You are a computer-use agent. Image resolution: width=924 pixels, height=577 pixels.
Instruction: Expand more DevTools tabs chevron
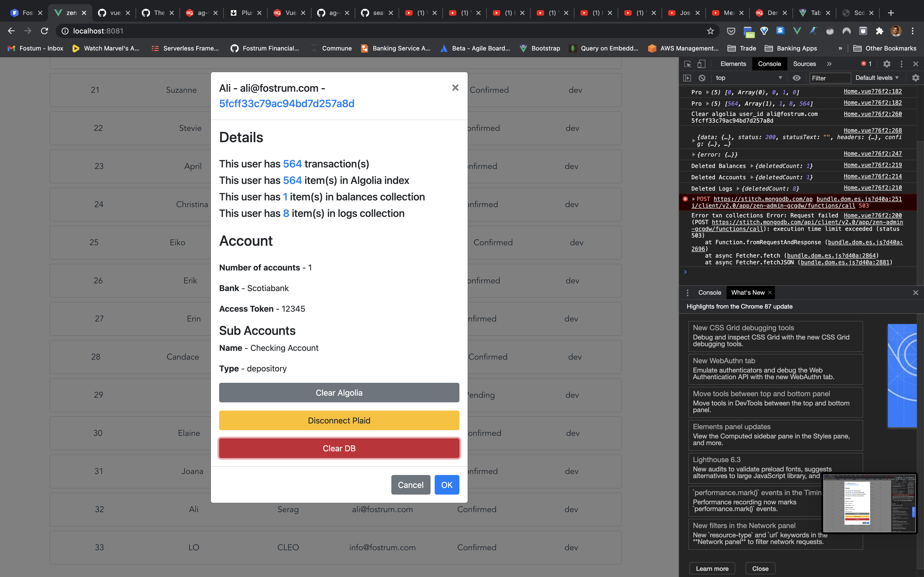click(x=829, y=64)
